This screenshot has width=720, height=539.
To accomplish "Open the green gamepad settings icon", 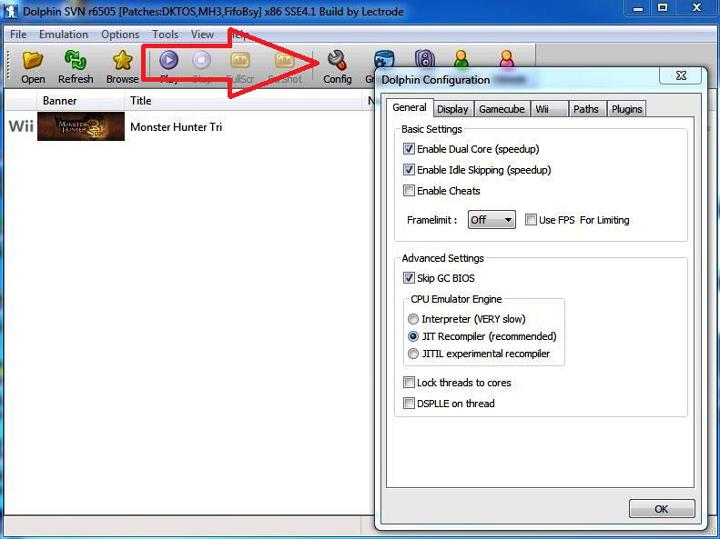I will coord(461,59).
